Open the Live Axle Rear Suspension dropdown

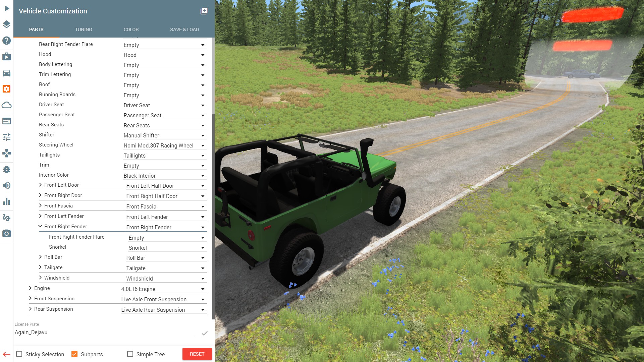[x=164, y=310]
